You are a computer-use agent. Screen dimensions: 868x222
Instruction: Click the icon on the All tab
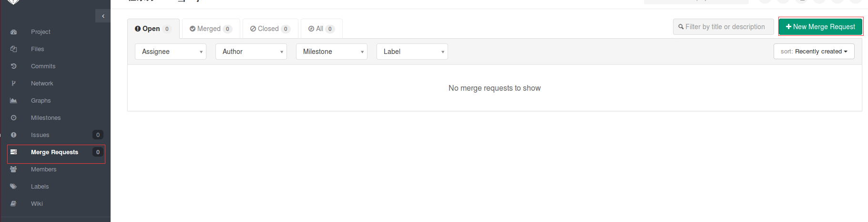[311, 29]
